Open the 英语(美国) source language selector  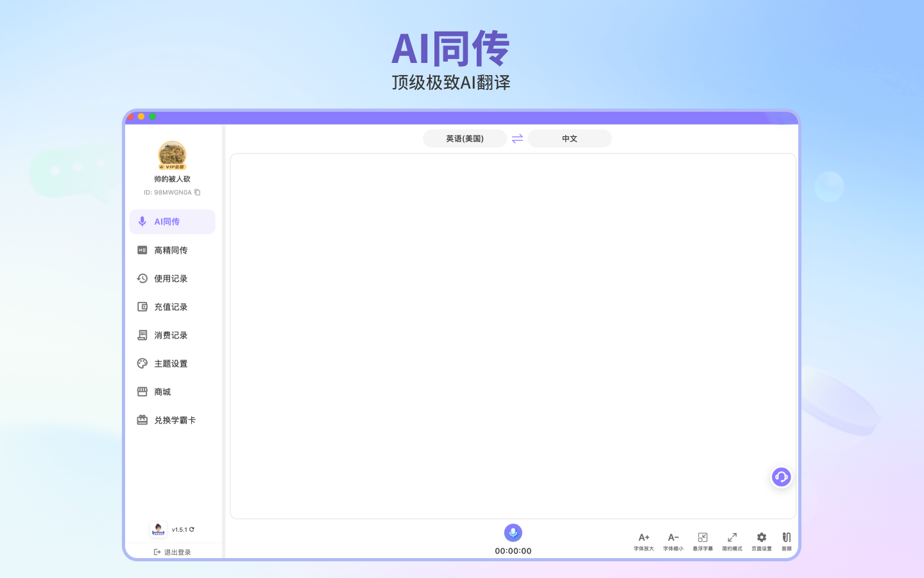[465, 138]
